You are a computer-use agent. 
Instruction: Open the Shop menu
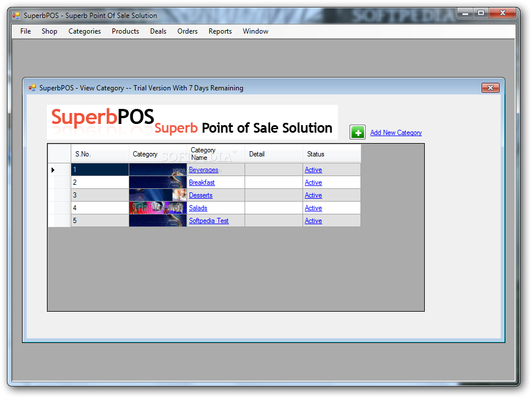click(x=49, y=31)
